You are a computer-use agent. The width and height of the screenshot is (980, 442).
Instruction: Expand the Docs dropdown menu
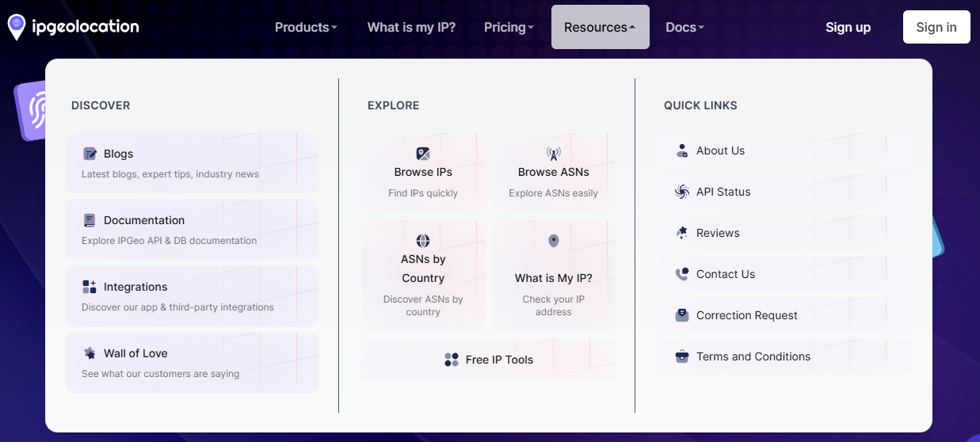(684, 27)
